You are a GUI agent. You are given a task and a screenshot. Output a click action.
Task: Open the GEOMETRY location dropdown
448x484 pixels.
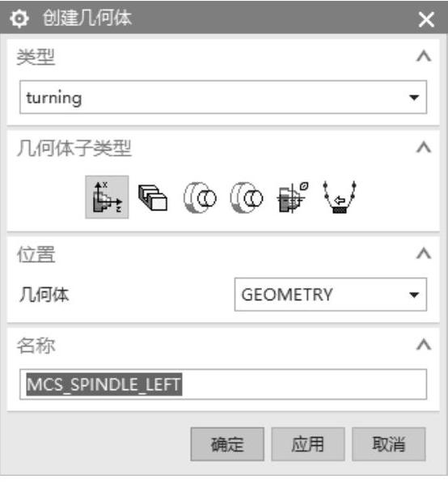pos(331,295)
